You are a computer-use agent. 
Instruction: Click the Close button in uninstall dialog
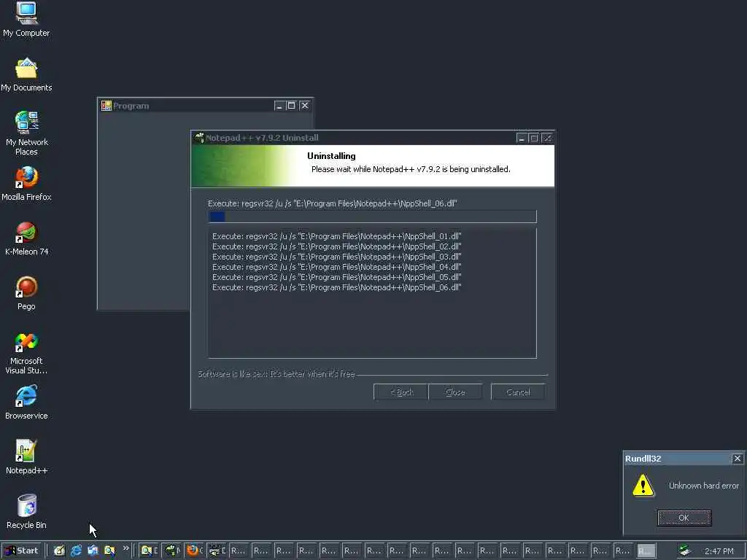(455, 392)
